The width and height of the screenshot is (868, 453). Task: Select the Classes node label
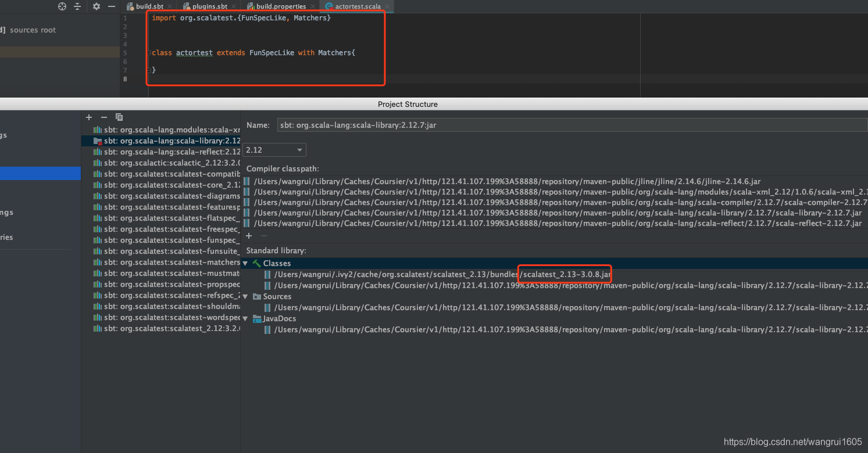(277, 264)
